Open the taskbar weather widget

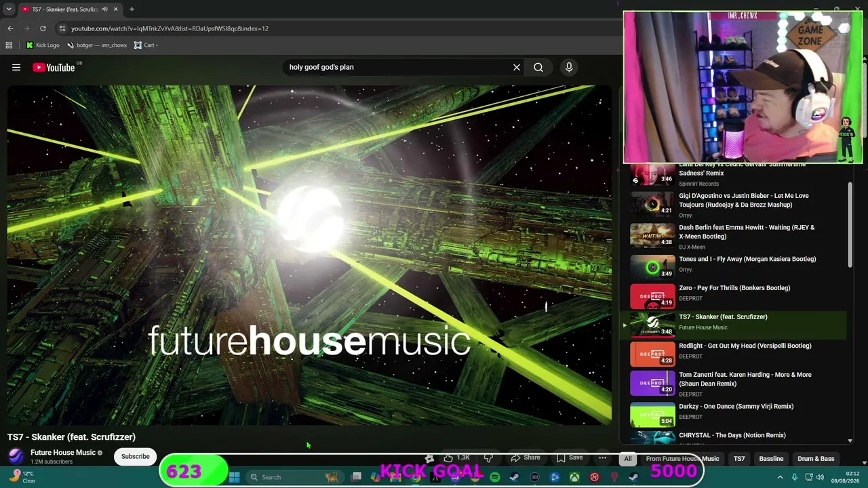tap(24, 477)
